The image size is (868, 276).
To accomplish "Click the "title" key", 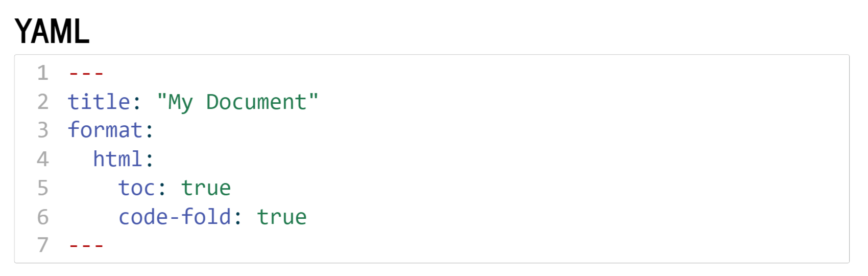I will pos(99,102).
